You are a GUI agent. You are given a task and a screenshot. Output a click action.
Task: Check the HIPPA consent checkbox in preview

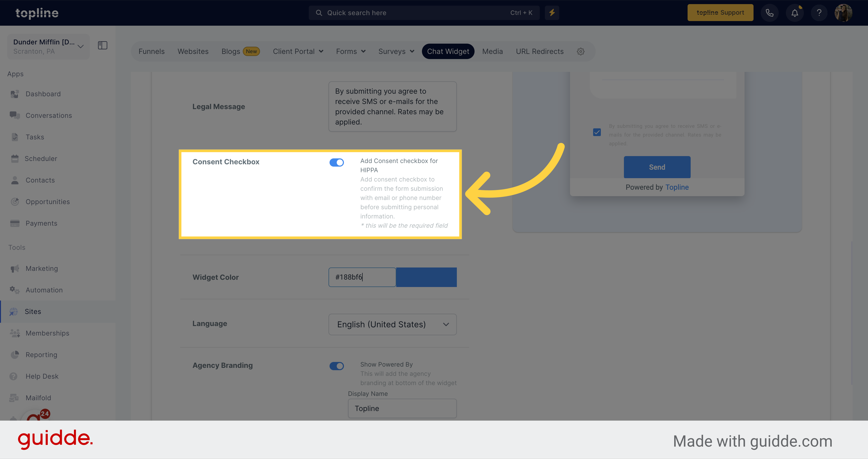[597, 132]
